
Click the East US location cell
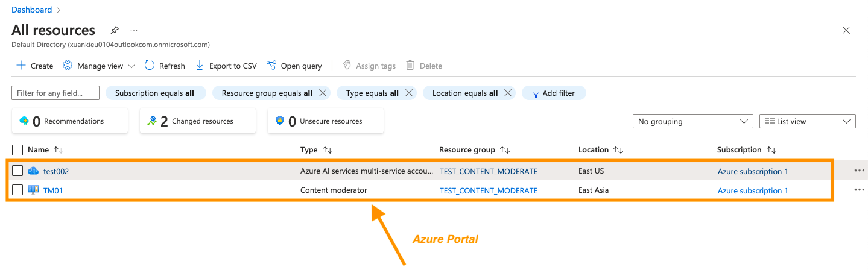(591, 171)
